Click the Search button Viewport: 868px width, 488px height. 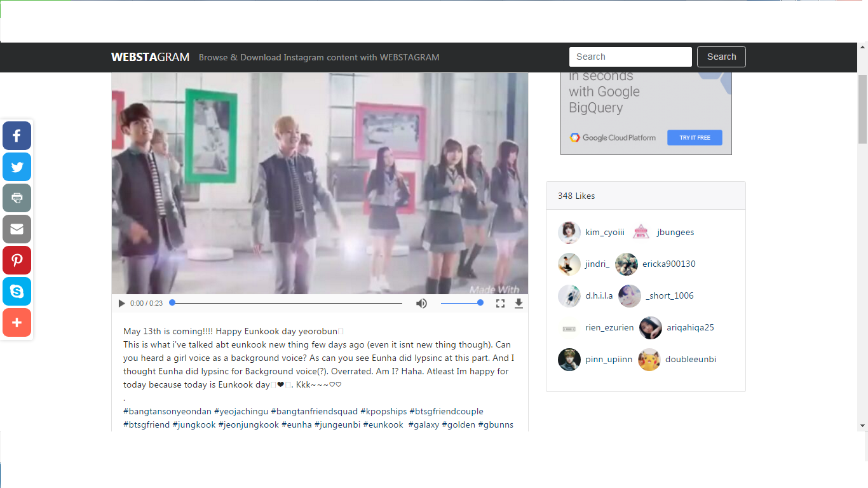721,57
